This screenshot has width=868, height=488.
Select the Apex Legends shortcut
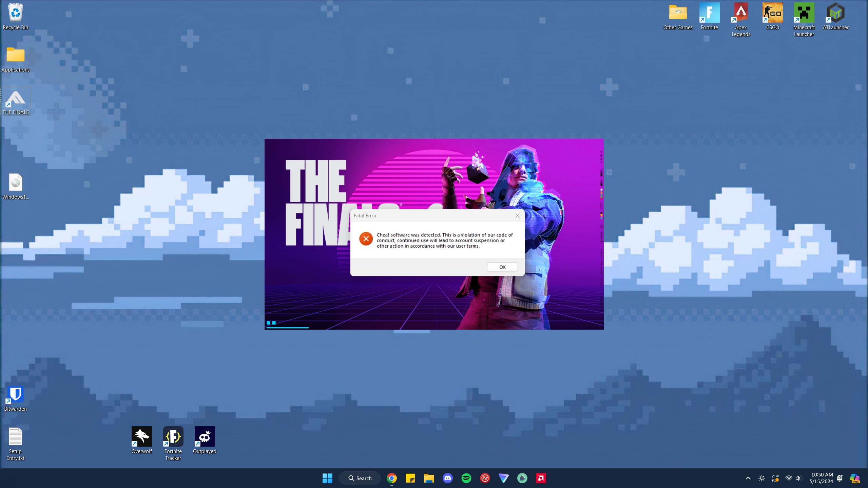click(741, 20)
